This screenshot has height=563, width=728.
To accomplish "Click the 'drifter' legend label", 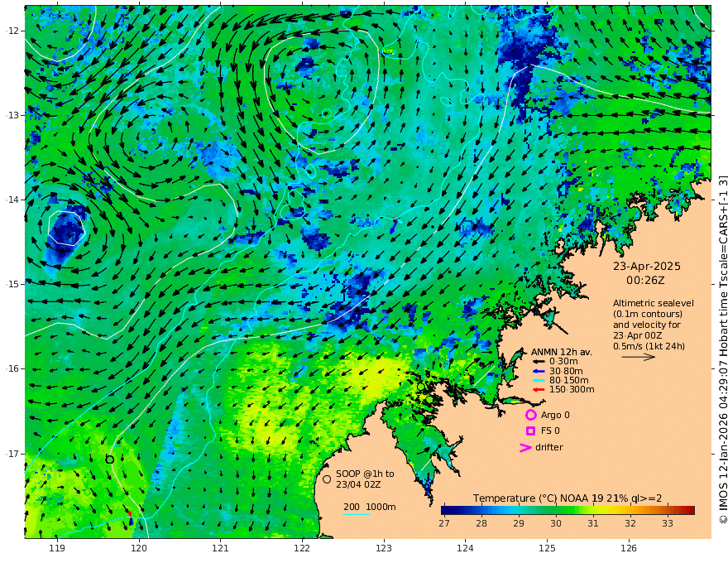I will tap(549, 447).
